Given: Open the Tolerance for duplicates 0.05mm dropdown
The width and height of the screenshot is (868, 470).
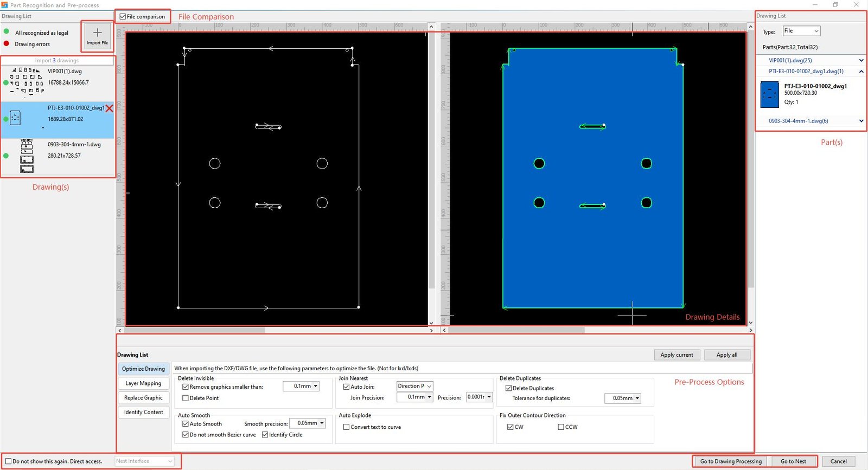Looking at the screenshot, I should (623, 398).
